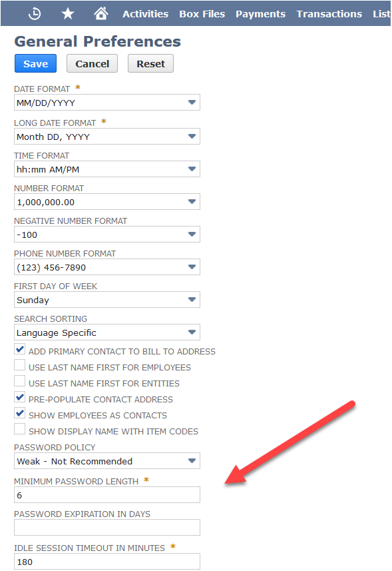Open the Recent Records clock icon
The image size is (392, 571).
pyautogui.click(x=35, y=14)
